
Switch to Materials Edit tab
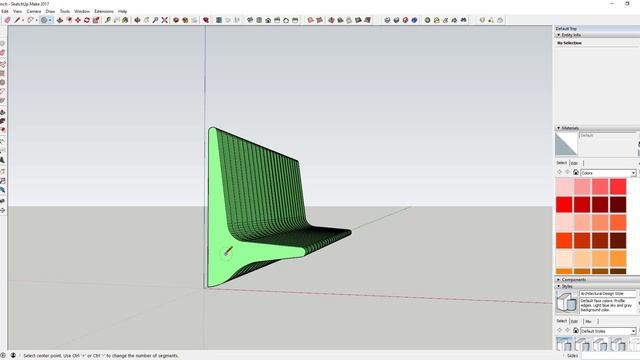click(x=574, y=163)
